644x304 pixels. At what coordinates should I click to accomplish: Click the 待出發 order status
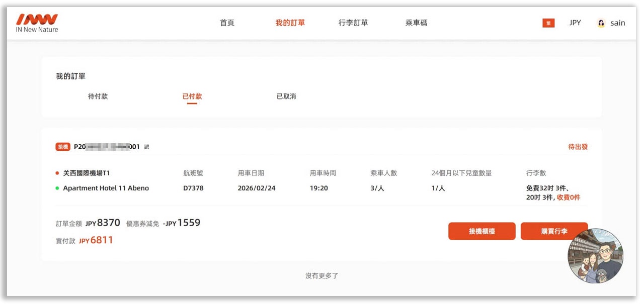(578, 147)
